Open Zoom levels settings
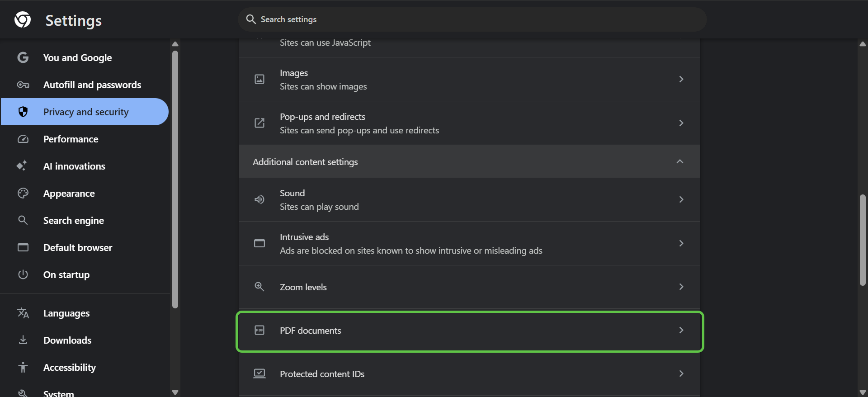This screenshot has height=397, width=868. coord(470,287)
